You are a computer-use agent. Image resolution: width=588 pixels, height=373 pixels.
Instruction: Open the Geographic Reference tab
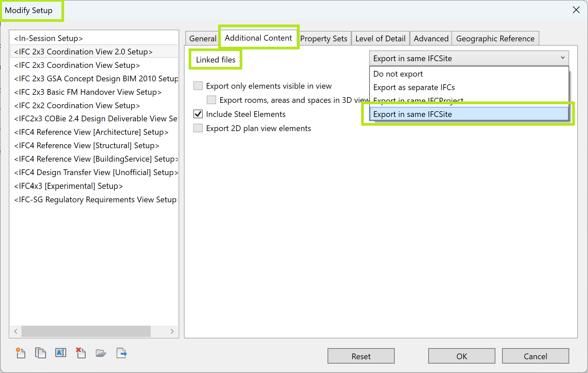(495, 39)
